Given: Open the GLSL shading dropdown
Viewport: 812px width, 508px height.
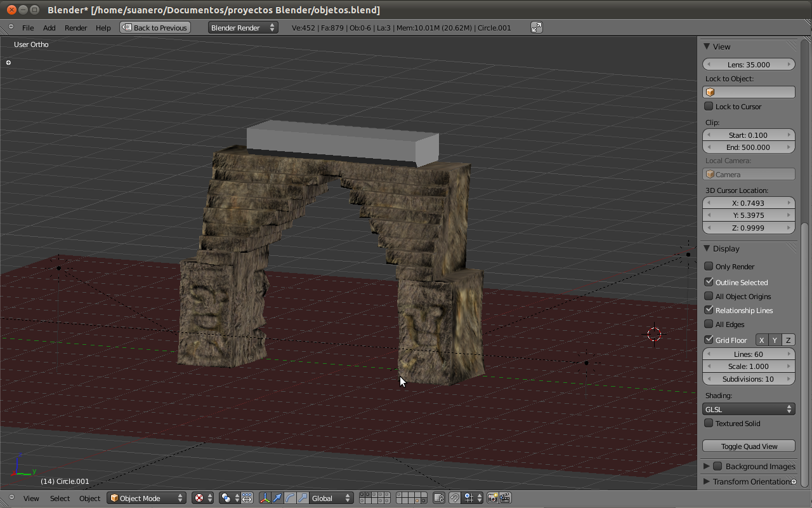Looking at the screenshot, I should tap(749, 410).
